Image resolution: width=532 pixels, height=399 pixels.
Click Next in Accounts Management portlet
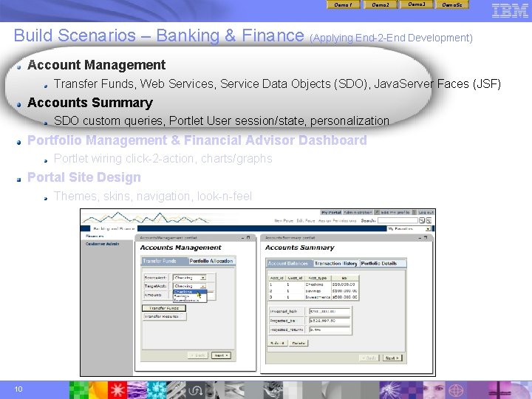coord(221,355)
